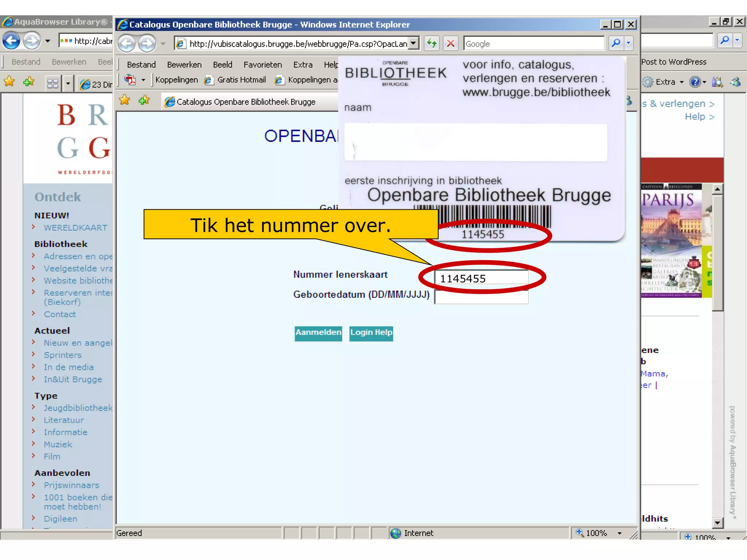
Task: Open the Bewerken menu in front window
Action: click(x=184, y=65)
